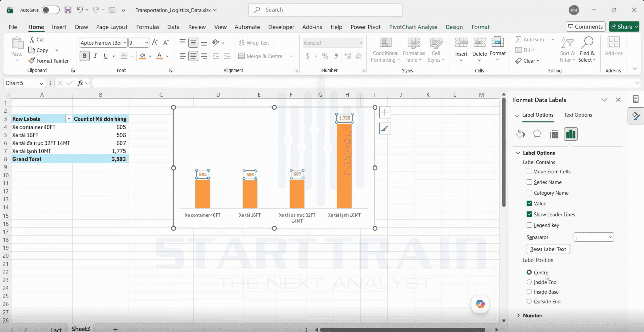Choose Inside Base label position
Image resolution: width=644 pixels, height=332 pixels.
tap(529, 292)
